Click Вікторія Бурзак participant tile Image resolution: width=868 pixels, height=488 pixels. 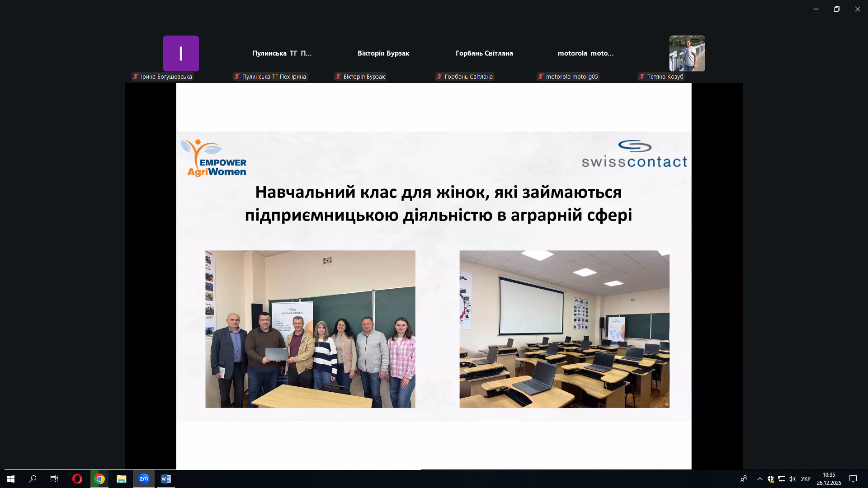383,53
